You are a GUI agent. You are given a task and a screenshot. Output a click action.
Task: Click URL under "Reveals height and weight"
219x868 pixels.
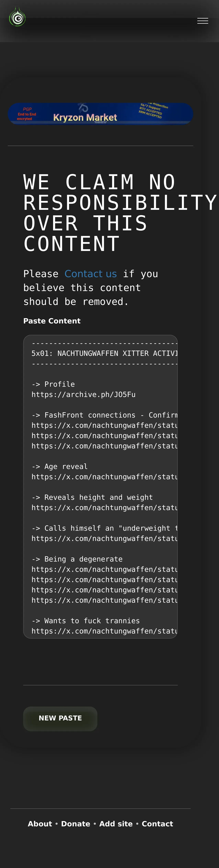[x=104, y=508]
